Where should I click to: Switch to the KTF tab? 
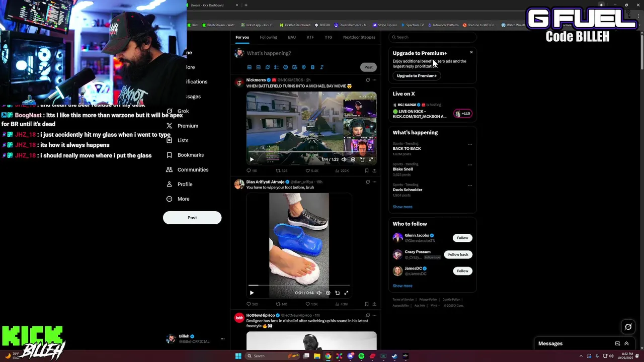point(310,37)
